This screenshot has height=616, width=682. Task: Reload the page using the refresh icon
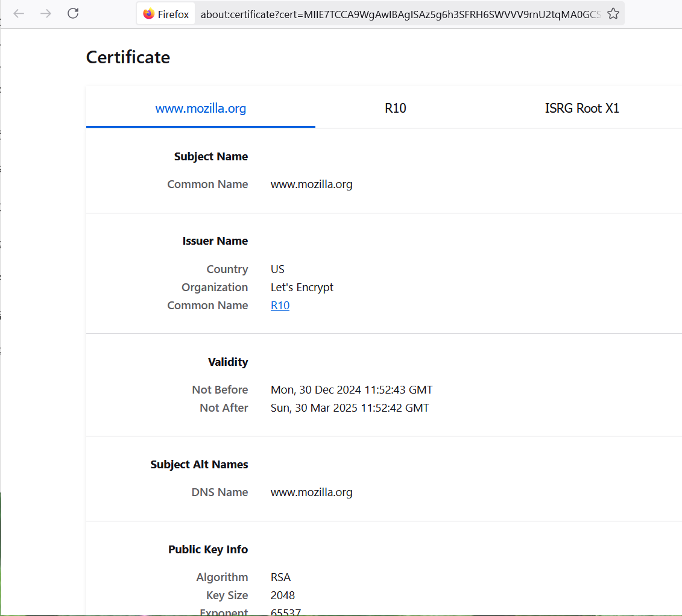click(x=73, y=13)
